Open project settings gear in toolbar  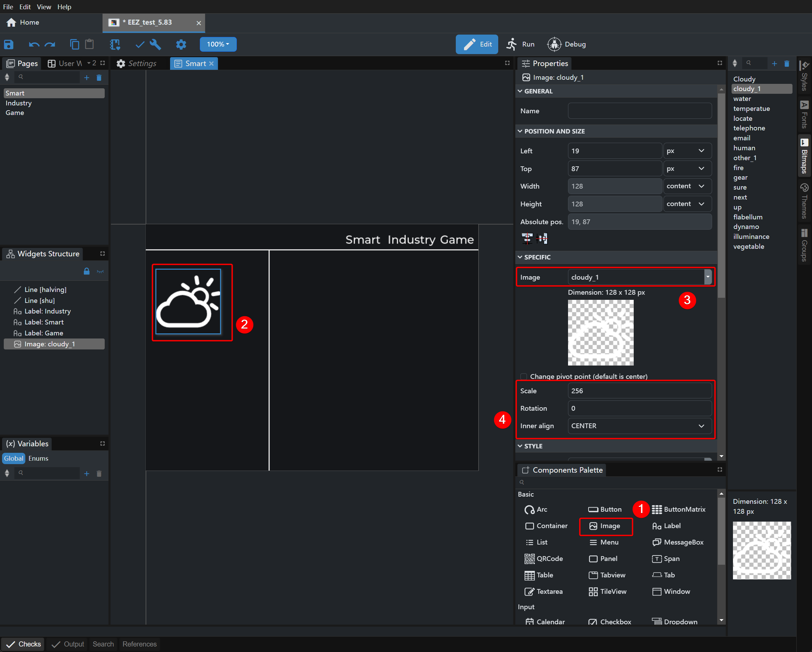point(181,44)
